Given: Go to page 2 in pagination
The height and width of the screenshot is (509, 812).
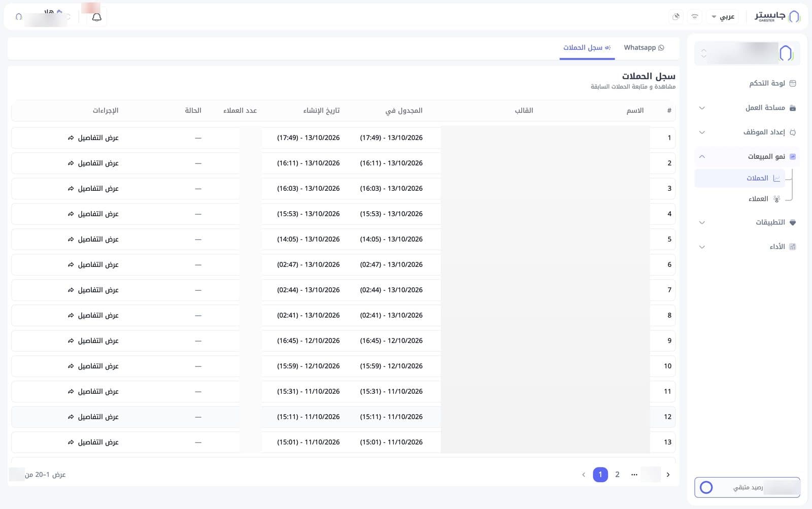Looking at the screenshot, I should click(x=617, y=474).
